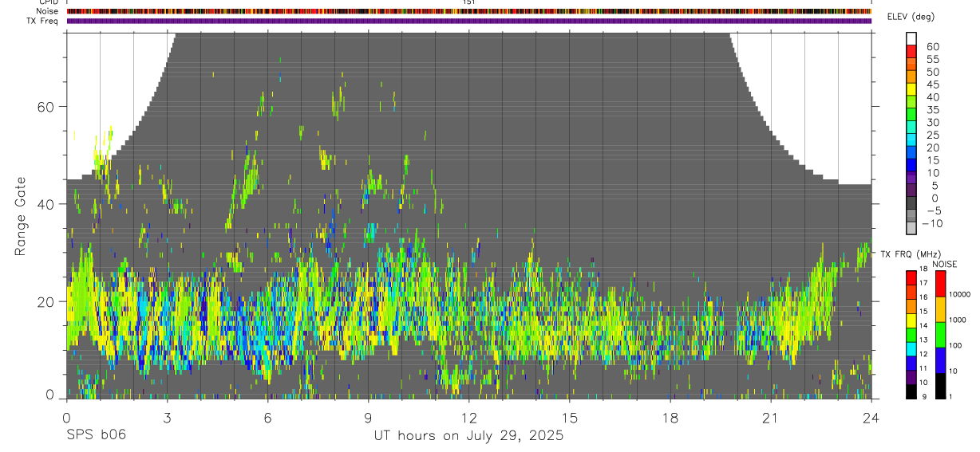Select the "20" tick on the Range Gate axis
980x452 pixels.
pos(48,301)
